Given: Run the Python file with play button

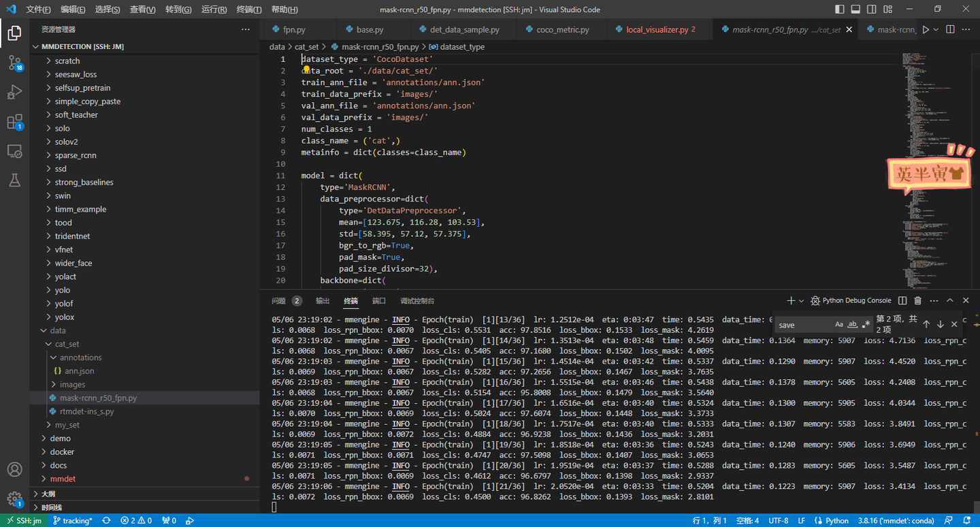Looking at the screenshot, I should (925, 30).
